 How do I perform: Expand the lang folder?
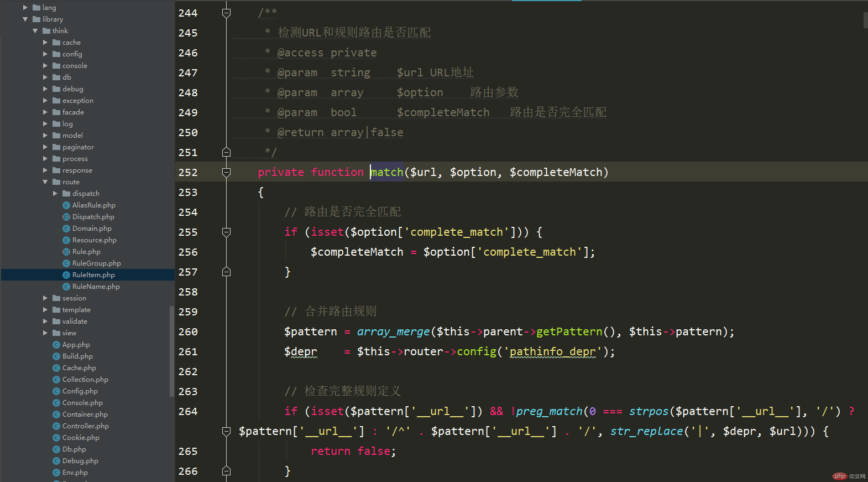click(25, 8)
